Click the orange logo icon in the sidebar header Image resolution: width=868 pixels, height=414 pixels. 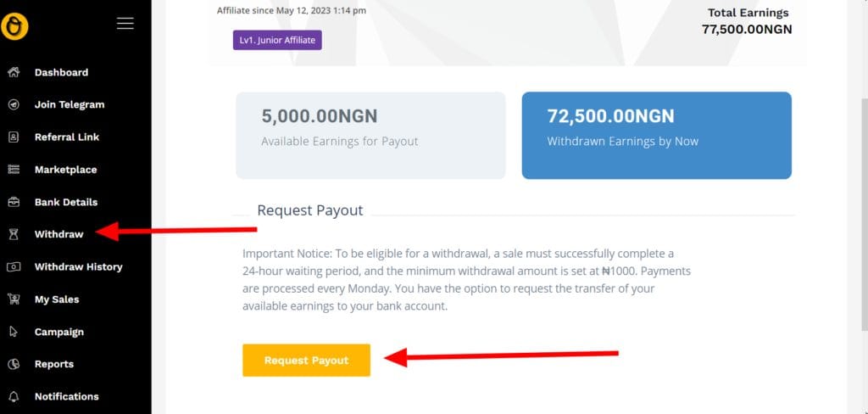[x=14, y=25]
